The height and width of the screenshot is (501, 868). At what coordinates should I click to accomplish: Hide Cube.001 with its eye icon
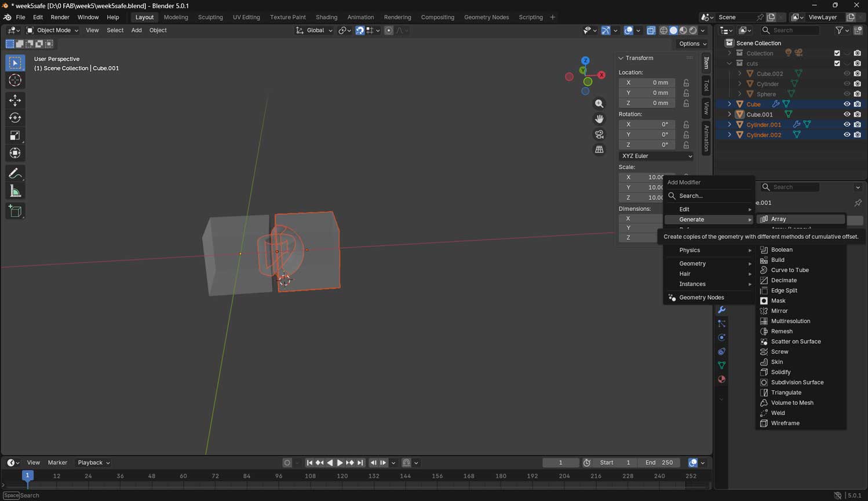click(847, 114)
